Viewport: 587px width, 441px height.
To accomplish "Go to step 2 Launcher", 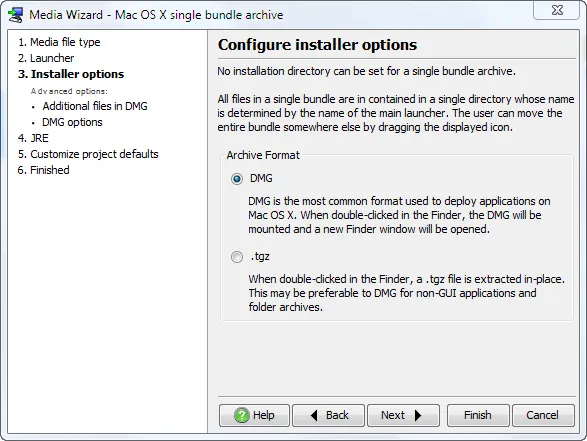I will 46,58.
